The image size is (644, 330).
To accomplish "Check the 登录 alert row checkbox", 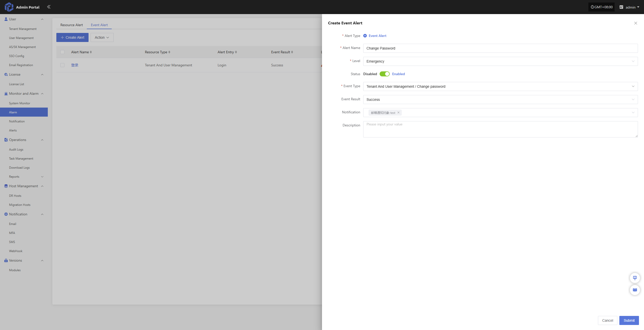I will coord(62,65).
